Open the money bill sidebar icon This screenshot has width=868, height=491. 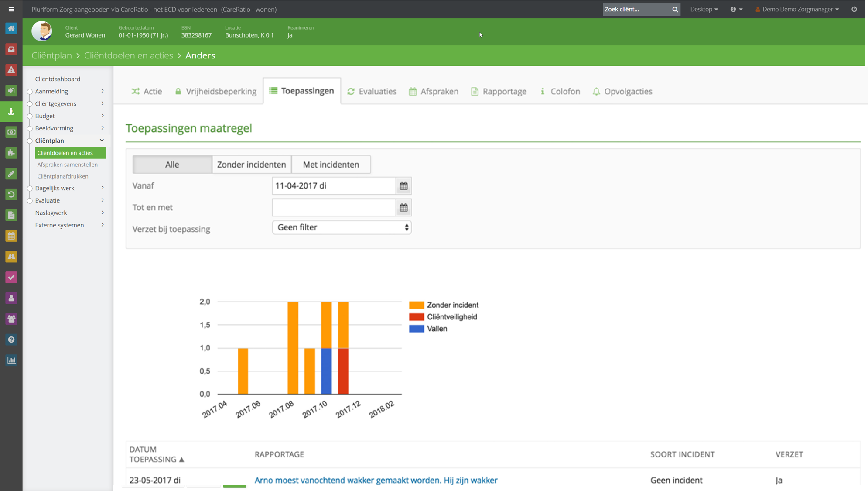pyautogui.click(x=11, y=132)
